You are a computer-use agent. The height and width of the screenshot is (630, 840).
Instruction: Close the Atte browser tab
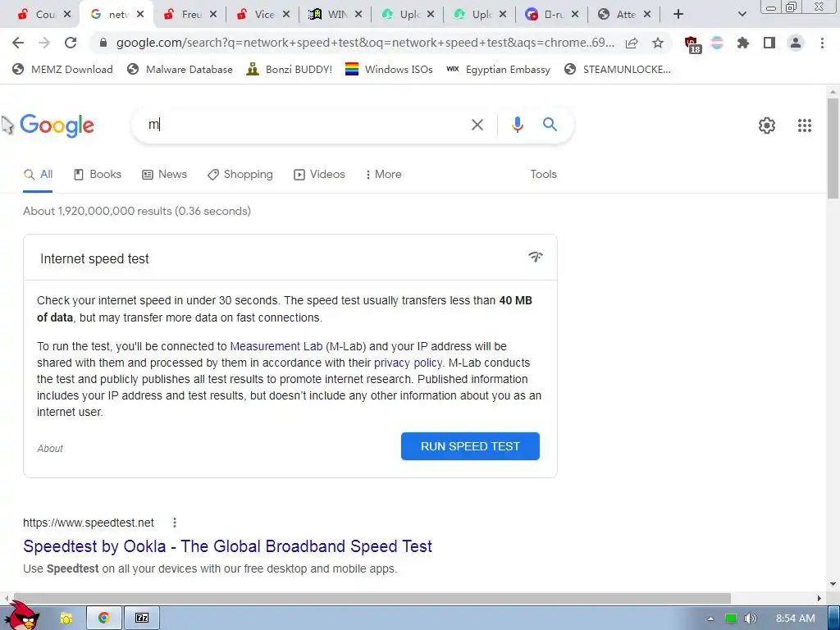(647, 15)
